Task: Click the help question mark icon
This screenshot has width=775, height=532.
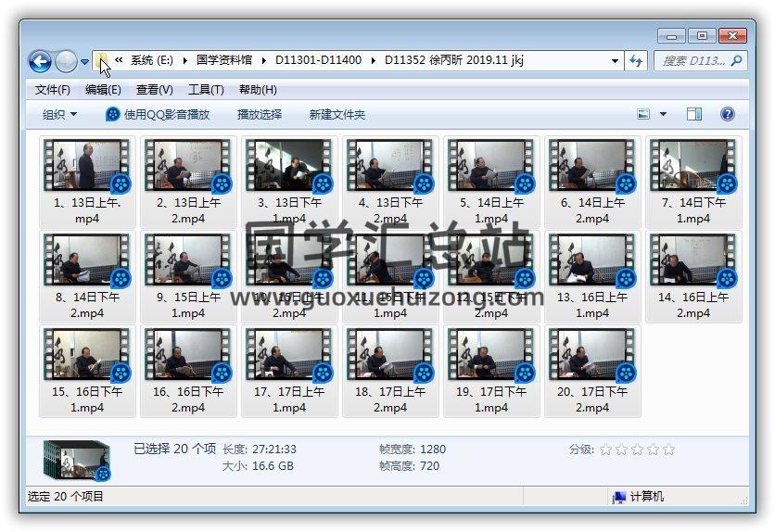Action: pos(727,114)
